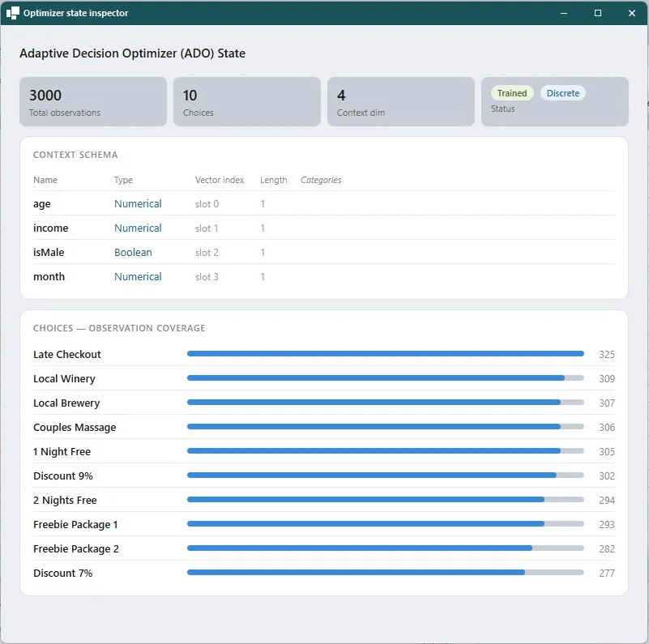
Task: Click the Context Schema section heading
Action: pyautogui.click(x=75, y=155)
